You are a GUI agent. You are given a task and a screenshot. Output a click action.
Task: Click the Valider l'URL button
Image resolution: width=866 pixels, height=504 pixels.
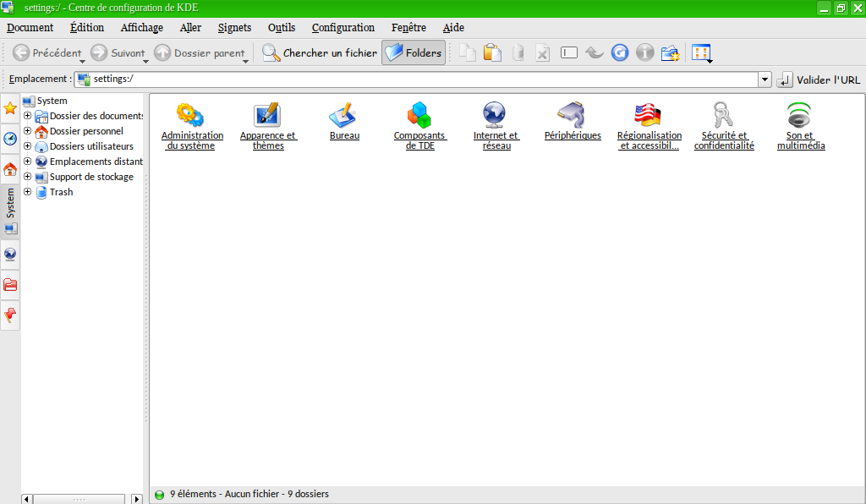tap(819, 79)
